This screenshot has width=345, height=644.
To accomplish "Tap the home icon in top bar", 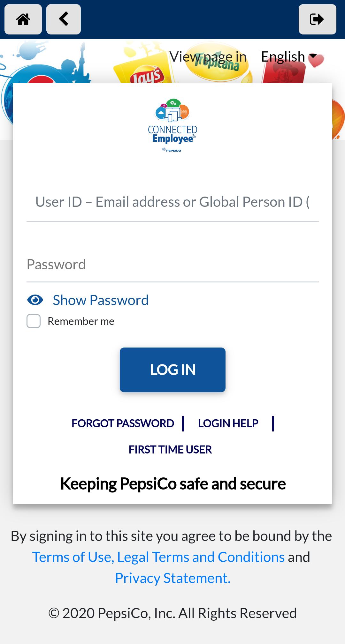I will 23,19.
